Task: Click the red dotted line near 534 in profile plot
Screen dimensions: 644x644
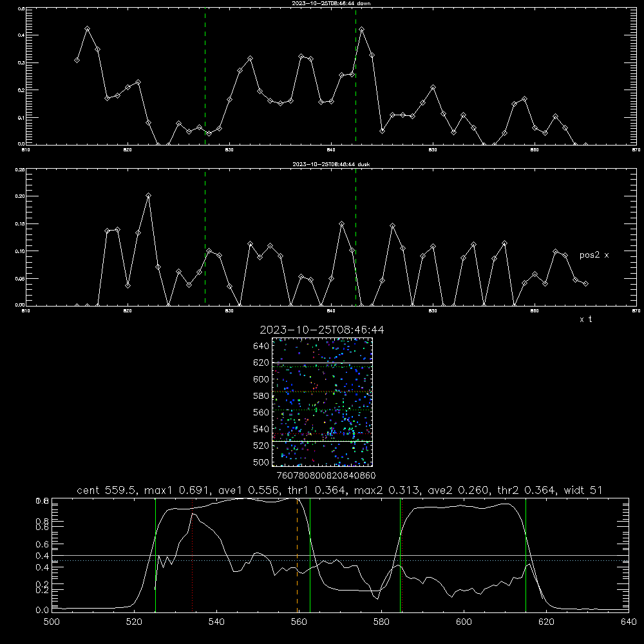Action: [x=192, y=555]
